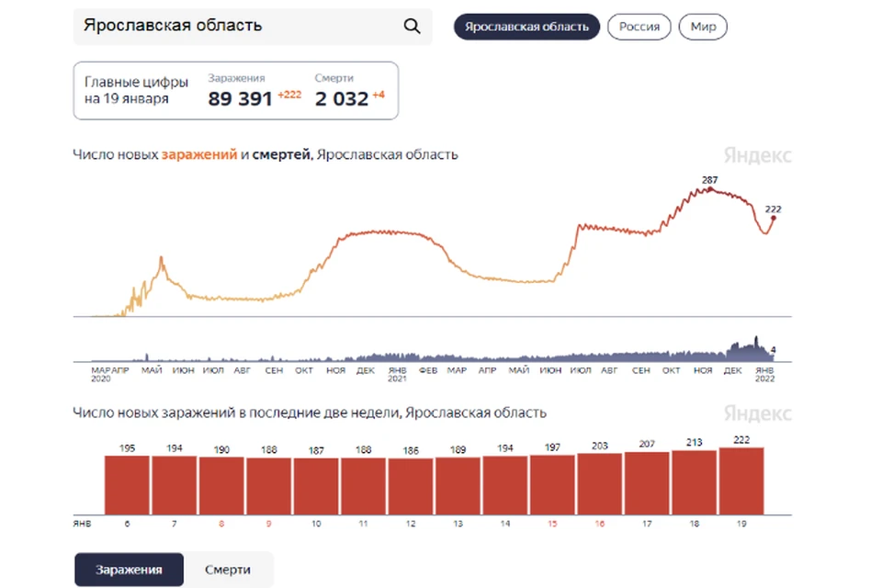Click the 2 032 deaths total
This screenshot has width=882, height=588.
point(342,99)
